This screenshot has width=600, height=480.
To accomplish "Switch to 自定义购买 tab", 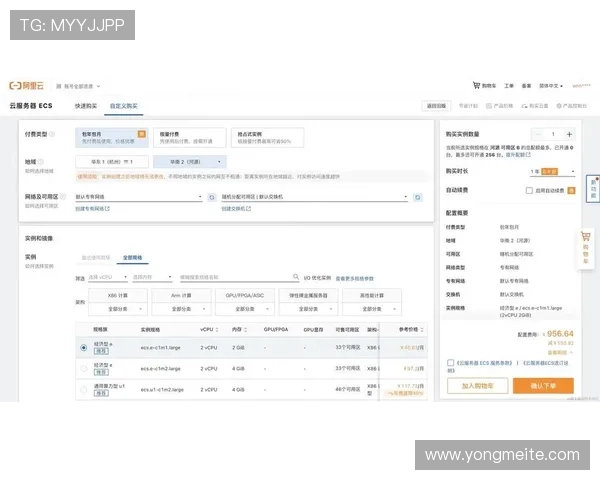I will [124, 106].
